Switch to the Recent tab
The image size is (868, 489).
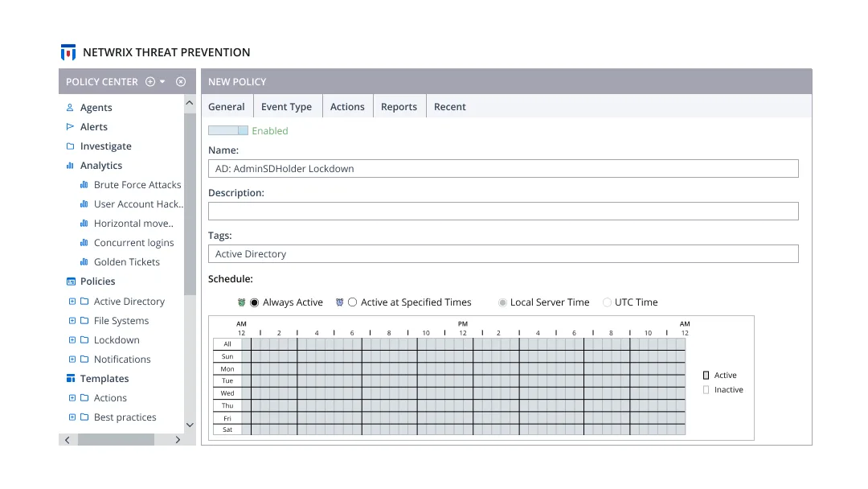click(x=450, y=106)
